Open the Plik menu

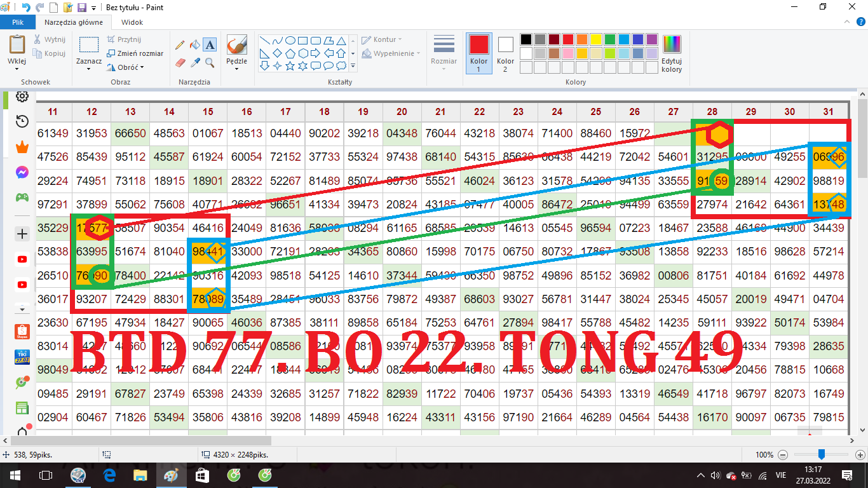[x=18, y=22]
